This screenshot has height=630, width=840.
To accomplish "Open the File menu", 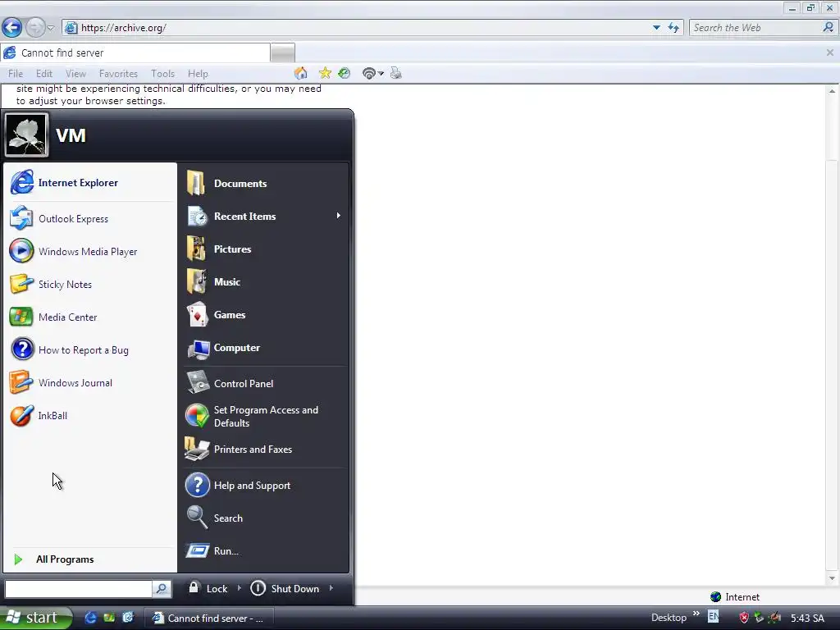I will (x=16, y=73).
